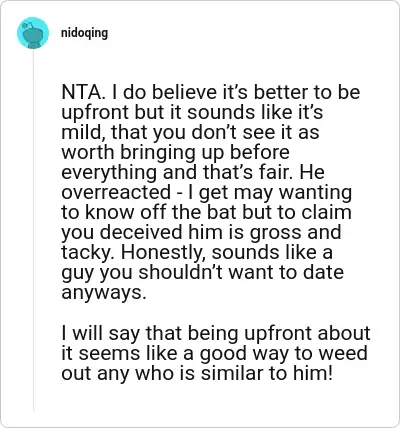Visit the nidoqing username profile link

coord(85,33)
